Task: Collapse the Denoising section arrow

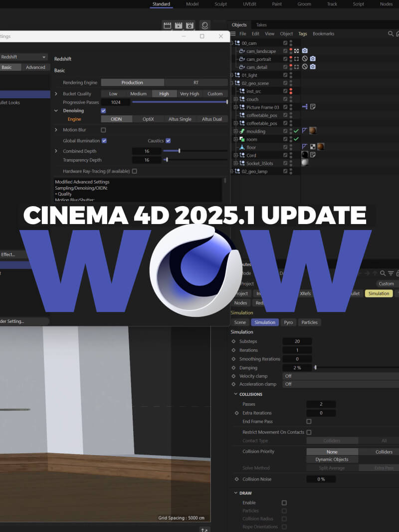Action: 56,111
